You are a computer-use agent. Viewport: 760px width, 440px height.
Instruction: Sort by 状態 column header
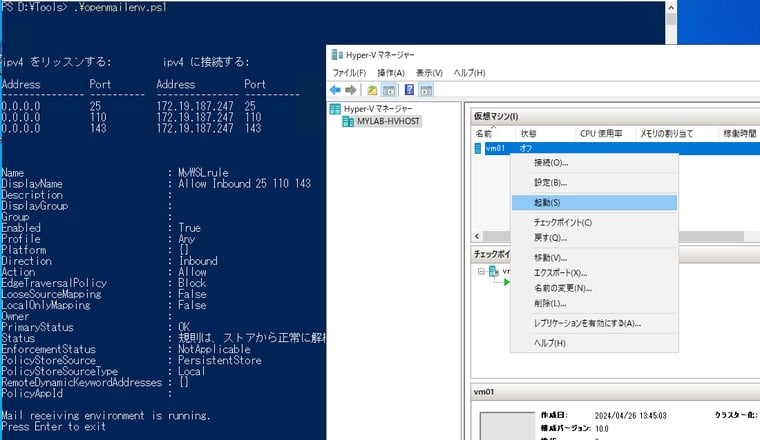click(x=545, y=134)
